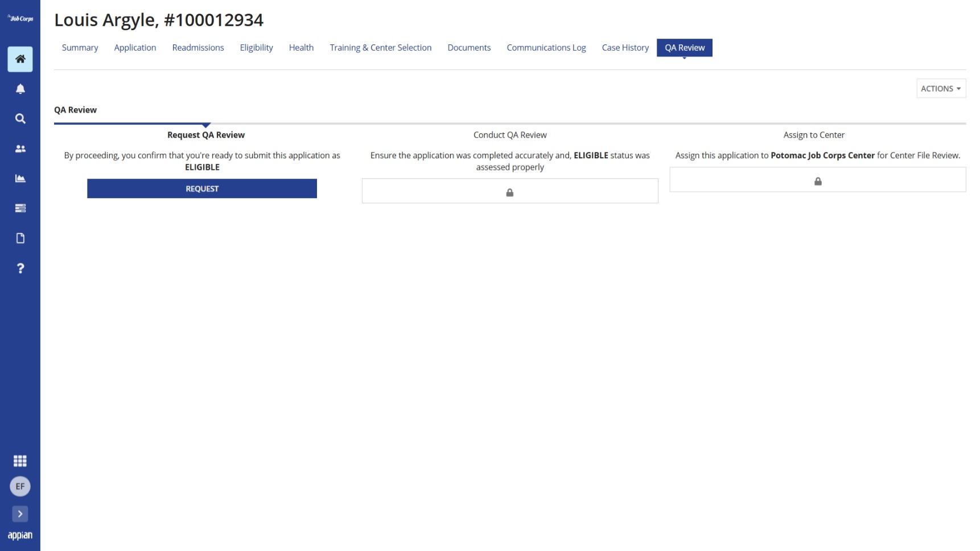Open the help question mark icon
Viewport: 980px width, 551px height.
click(x=20, y=268)
